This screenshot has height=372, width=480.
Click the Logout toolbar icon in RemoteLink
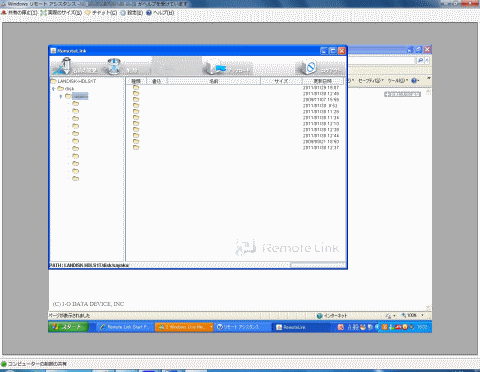point(310,67)
